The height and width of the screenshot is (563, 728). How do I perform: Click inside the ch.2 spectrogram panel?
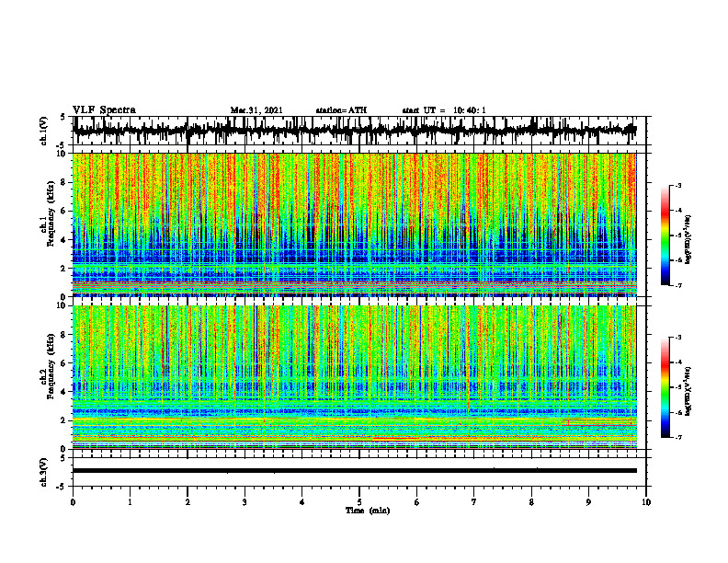point(354,377)
